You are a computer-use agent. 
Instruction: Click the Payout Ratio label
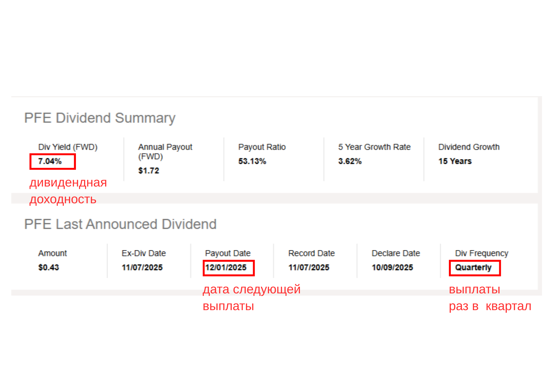(x=262, y=147)
